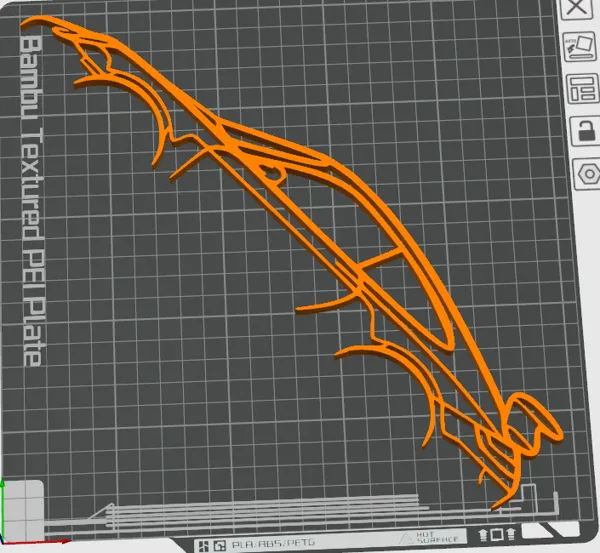Viewport: 600px width, 553px height.
Task: Toggle the plate lock icon
Action: point(585,131)
